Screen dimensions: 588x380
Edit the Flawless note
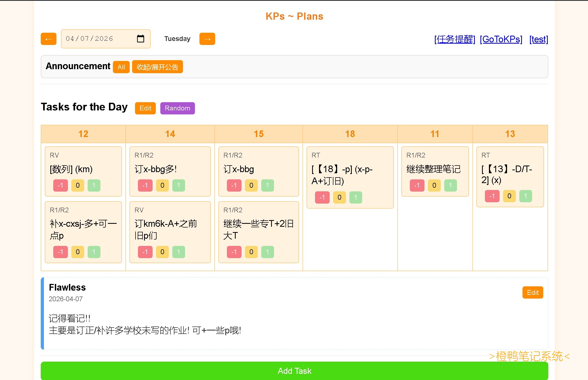(x=533, y=293)
